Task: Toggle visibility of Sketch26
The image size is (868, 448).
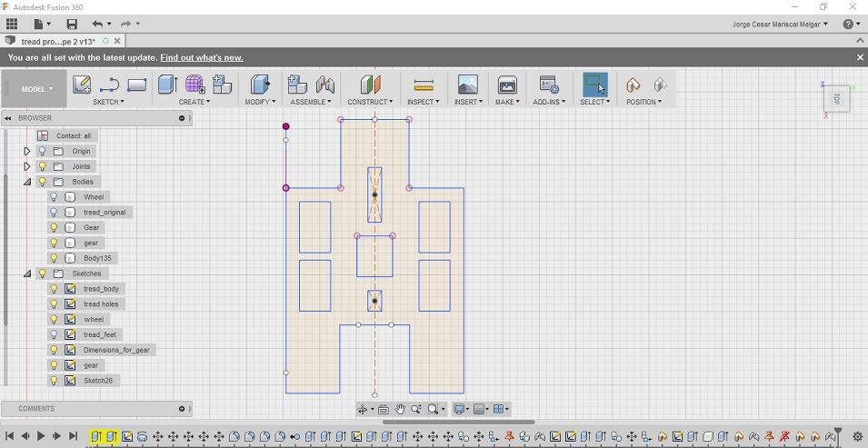Action: 54,381
